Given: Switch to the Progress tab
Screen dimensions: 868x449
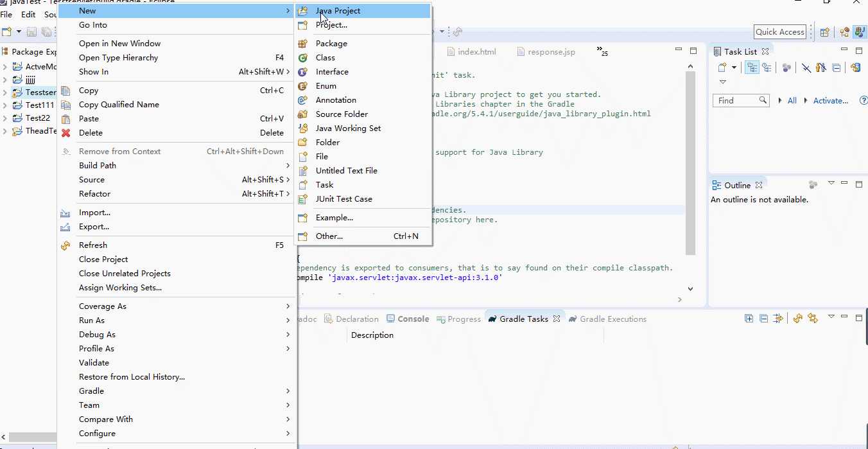Looking at the screenshot, I should coord(458,319).
